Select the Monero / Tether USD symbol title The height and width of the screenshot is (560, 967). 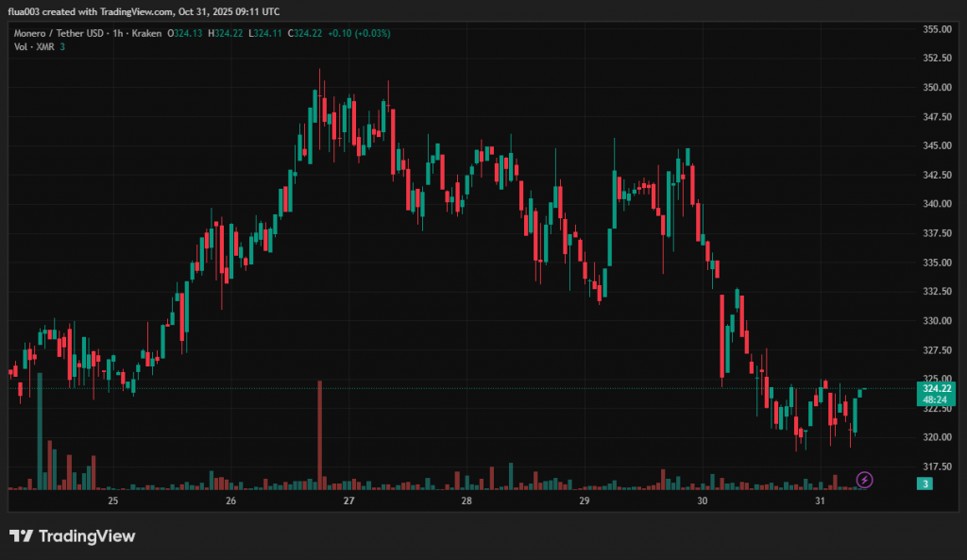(59, 33)
